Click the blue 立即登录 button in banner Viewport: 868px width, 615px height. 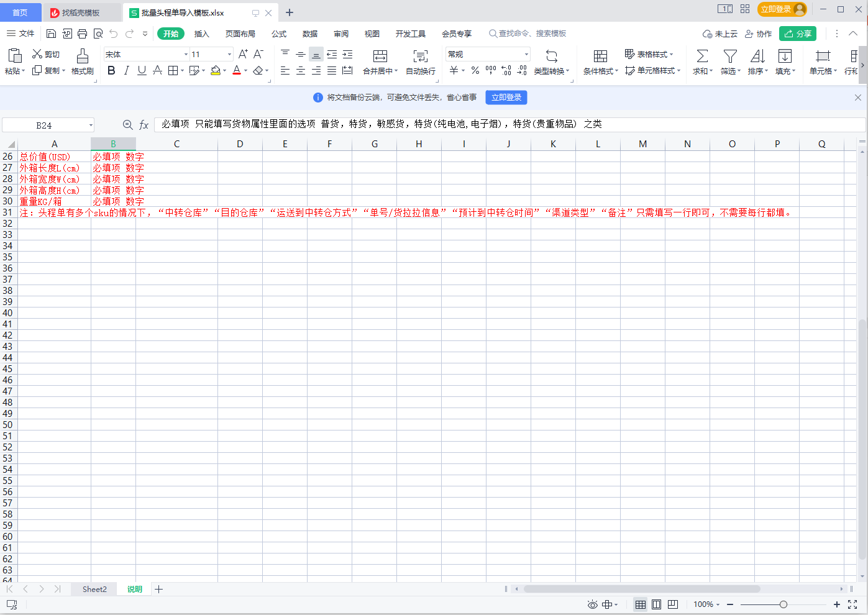[506, 98]
